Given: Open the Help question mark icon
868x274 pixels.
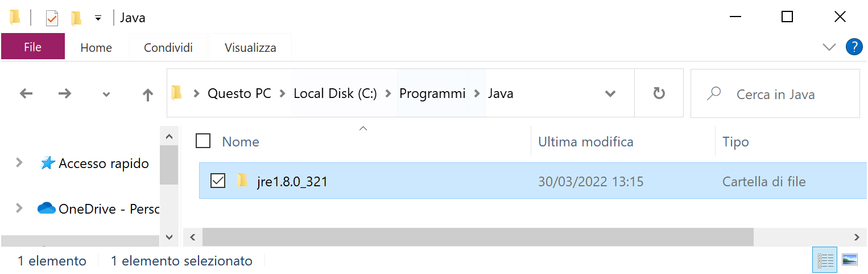Looking at the screenshot, I should coord(854,47).
